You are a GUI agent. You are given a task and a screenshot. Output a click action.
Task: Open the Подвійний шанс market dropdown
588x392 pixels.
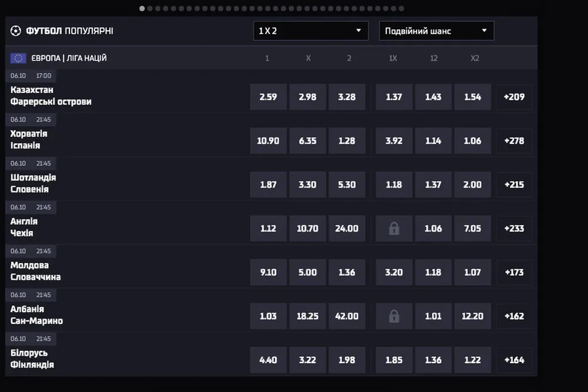click(436, 31)
